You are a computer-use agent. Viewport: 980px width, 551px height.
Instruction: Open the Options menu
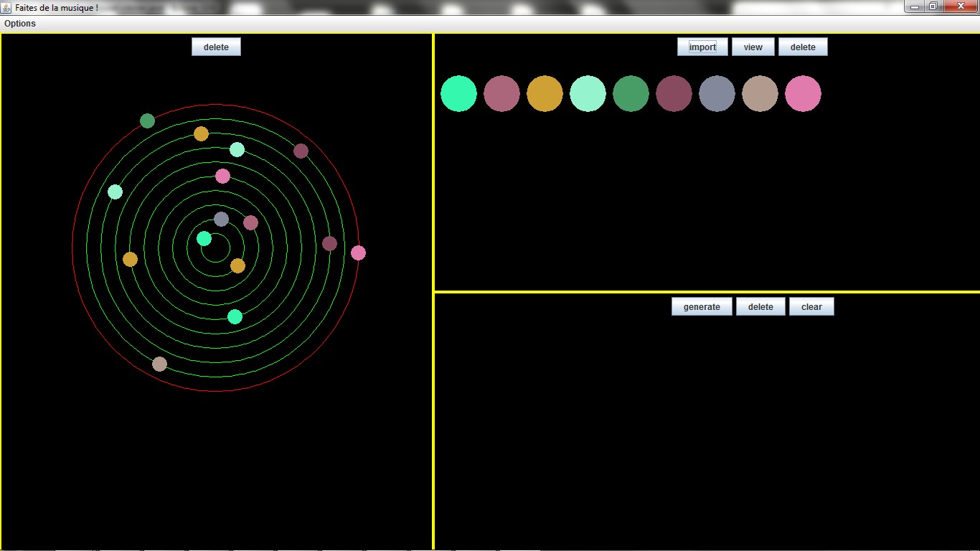[x=20, y=24]
